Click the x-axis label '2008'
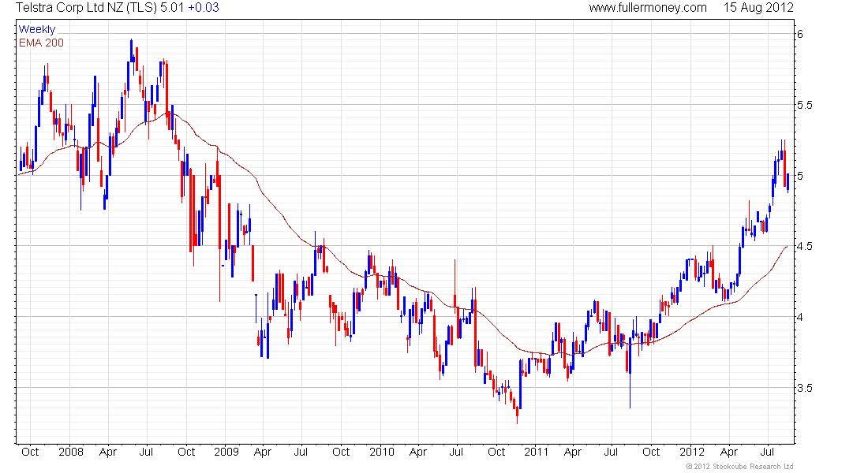This screenshot has height=473, width=868. pos(71,452)
